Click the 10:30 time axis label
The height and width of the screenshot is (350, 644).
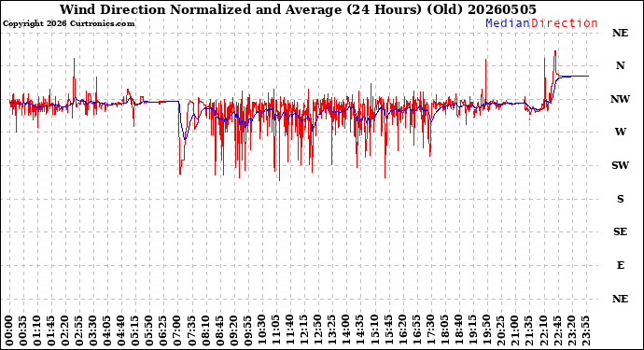(x=261, y=330)
